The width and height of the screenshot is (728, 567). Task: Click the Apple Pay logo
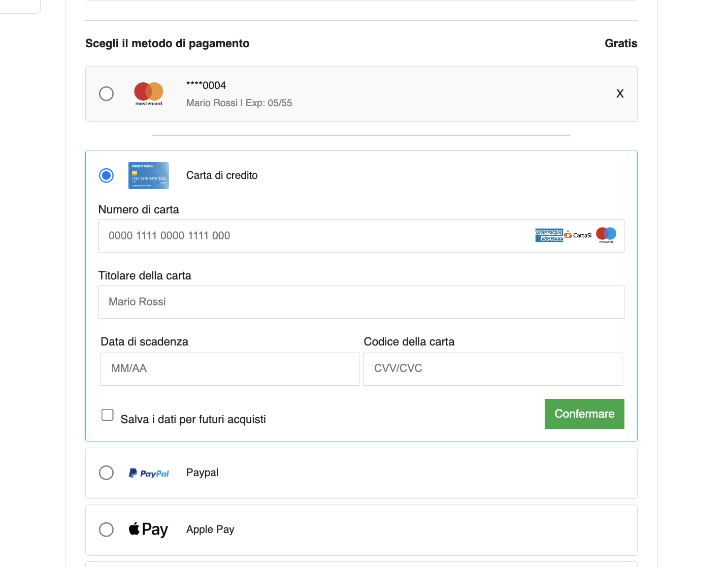click(148, 529)
